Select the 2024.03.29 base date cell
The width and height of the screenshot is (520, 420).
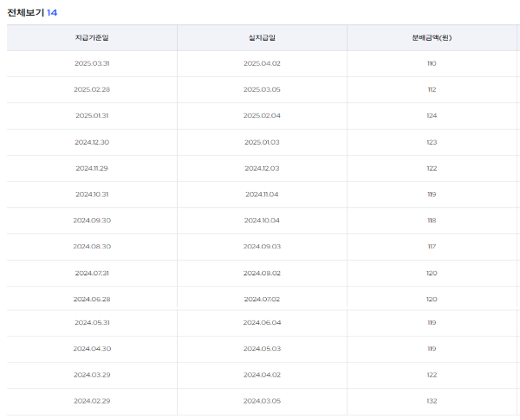pyautogui.click(x=92, y=375)
